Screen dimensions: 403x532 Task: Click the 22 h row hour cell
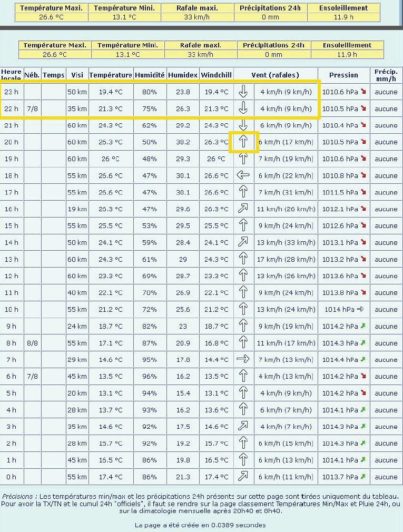[11, 109]
